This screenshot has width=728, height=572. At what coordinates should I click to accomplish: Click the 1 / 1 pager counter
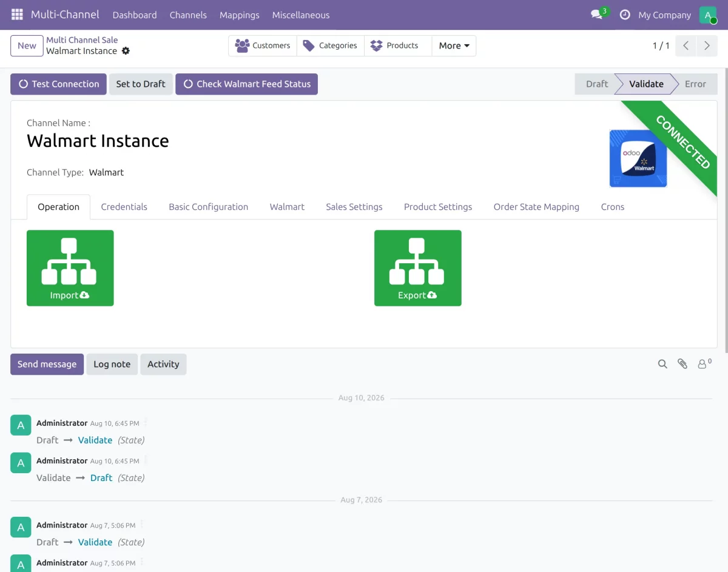(x=661, y=45)
